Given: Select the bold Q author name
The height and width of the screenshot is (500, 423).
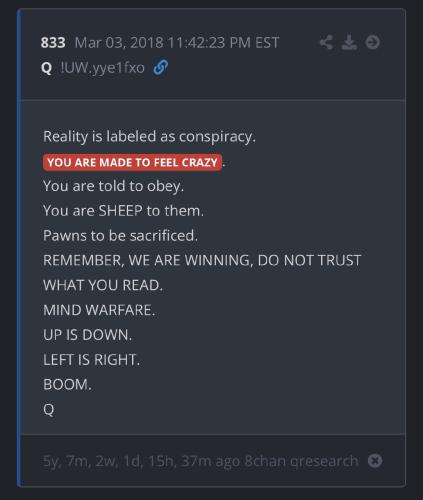Looking at the screenshot, I should coord(46,68).
